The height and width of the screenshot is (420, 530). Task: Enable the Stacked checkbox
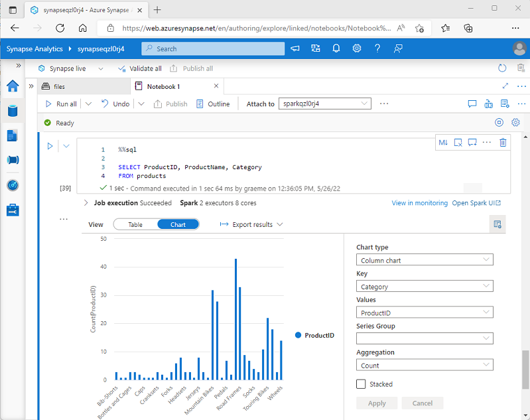pos(361,384)
